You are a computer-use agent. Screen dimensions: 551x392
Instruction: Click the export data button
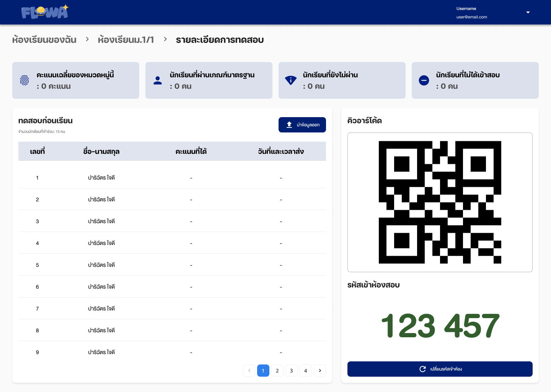[302, 125]
